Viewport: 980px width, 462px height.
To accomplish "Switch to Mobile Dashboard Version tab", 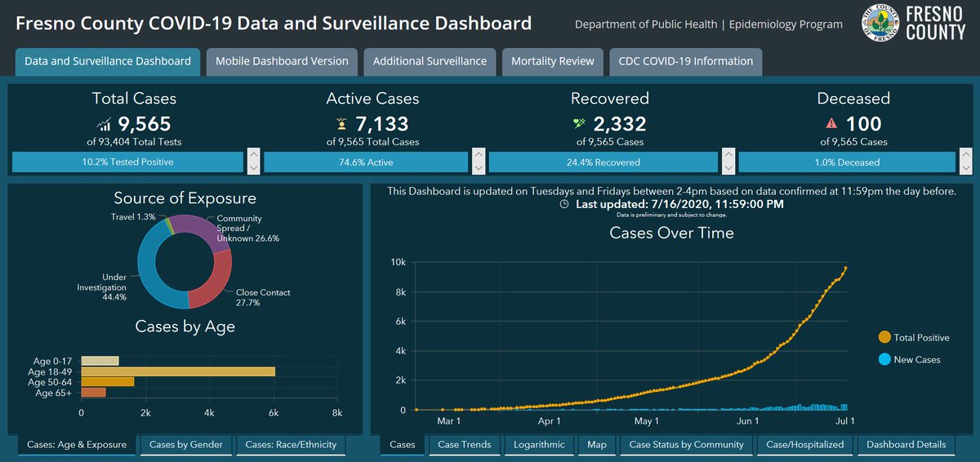I will tap(282, 61).
